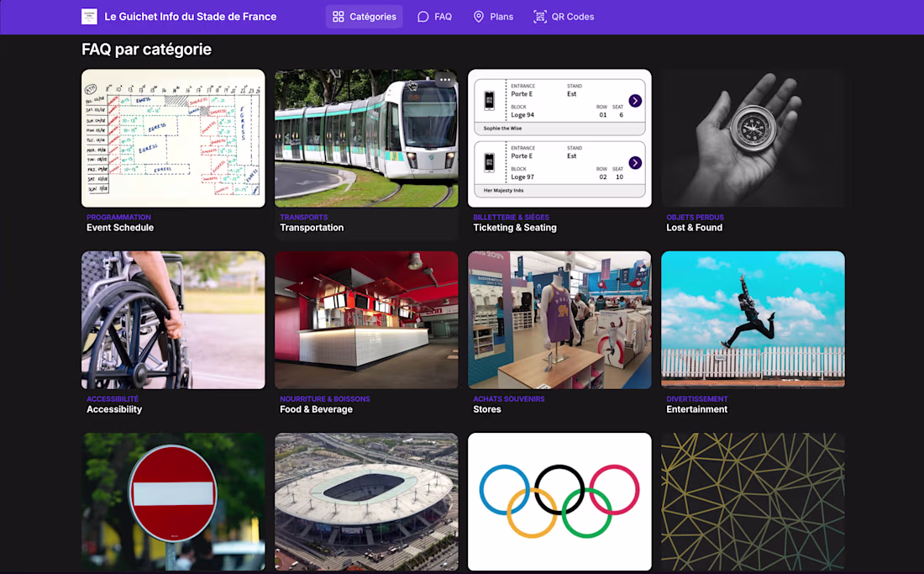
Task: Click the QR Codes scanner icon
Action: [540, 17]
